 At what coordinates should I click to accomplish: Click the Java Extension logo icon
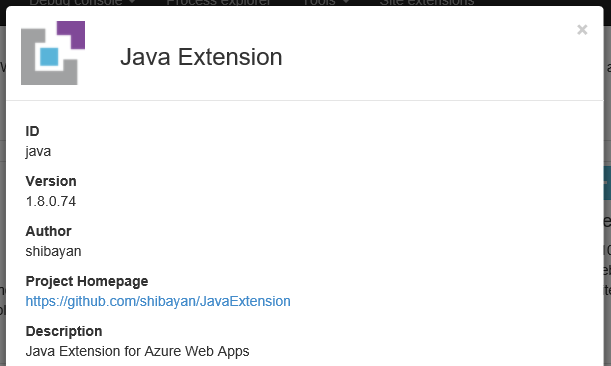(53, 53)
